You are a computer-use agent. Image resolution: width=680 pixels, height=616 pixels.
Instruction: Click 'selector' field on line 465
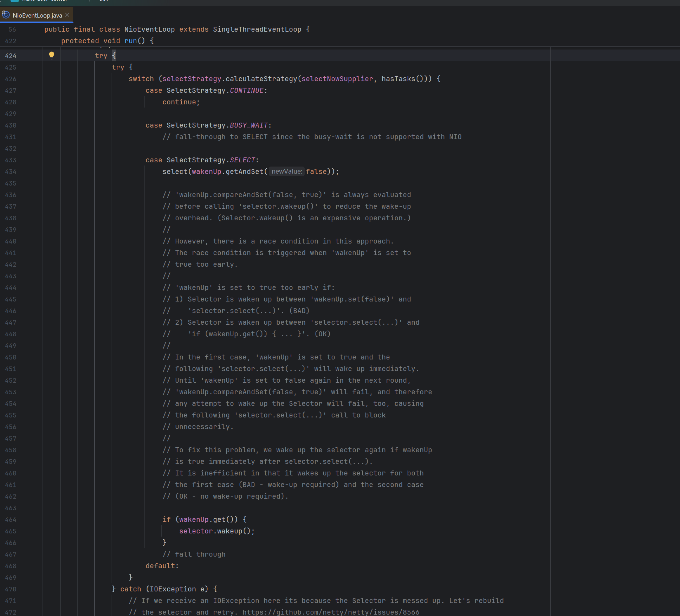pyautogui.click(x=196, y=531)
